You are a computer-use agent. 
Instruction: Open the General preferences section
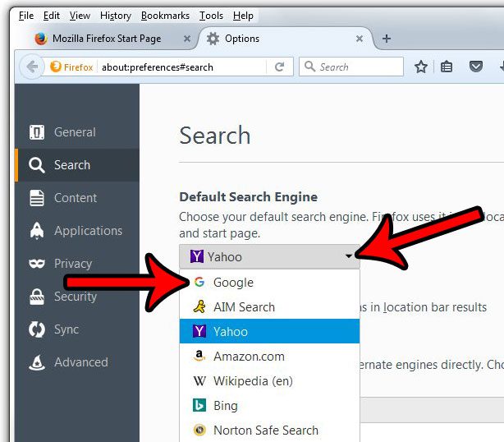point(74,132)
